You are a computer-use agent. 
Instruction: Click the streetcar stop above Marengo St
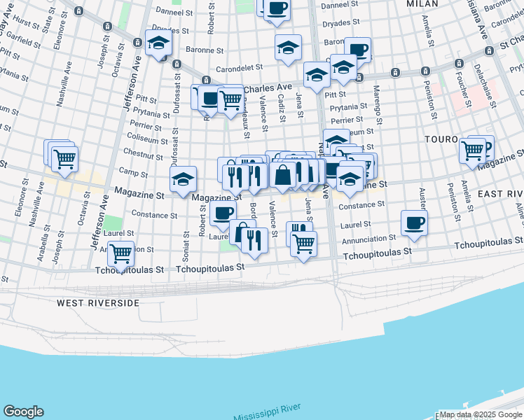coord(395,72)
